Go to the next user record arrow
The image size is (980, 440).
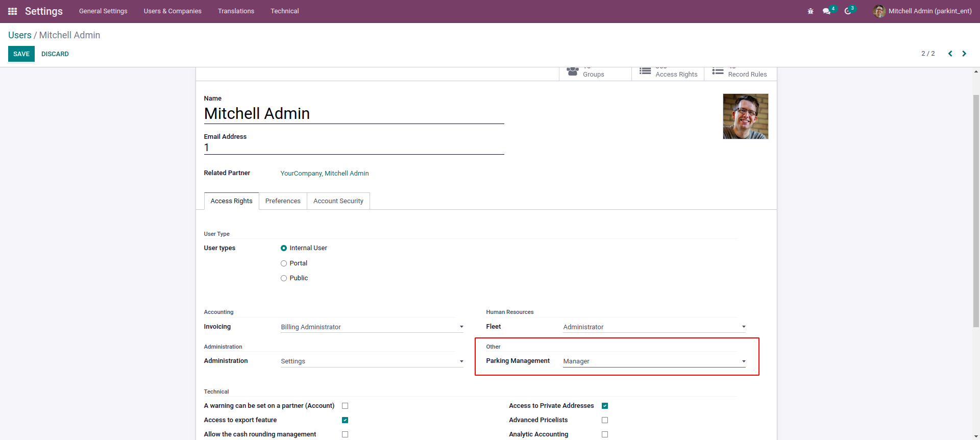964,54
